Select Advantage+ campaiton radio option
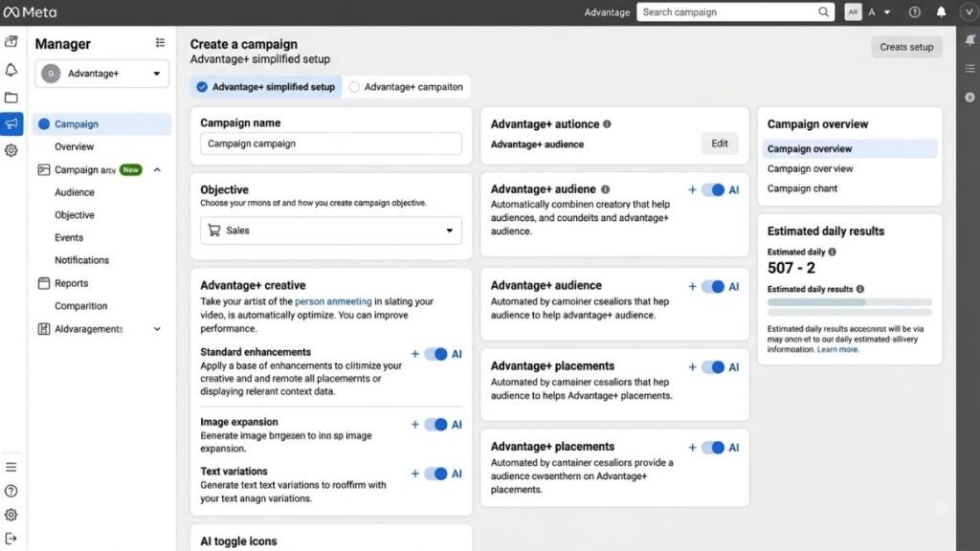980x551 pixels. (406, 87)
